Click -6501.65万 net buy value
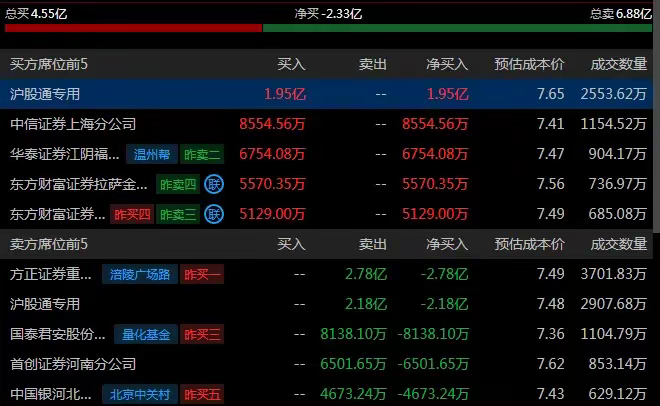Viewport: 660px width, 406px height. pos(433,364)
